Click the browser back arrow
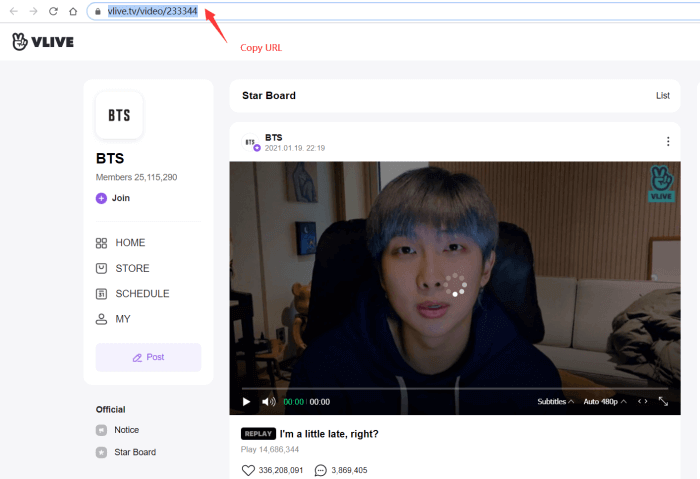The width and height of the screenshot is (700, 479). (x=14, y=11)
